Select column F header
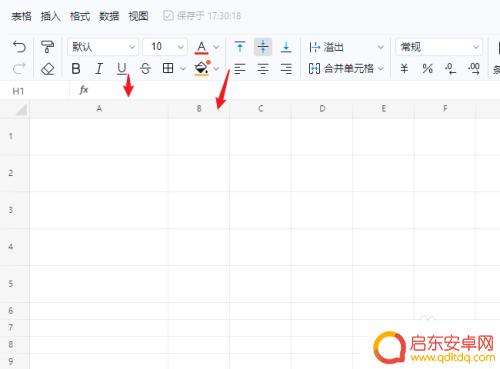 (x=445, y=108)
